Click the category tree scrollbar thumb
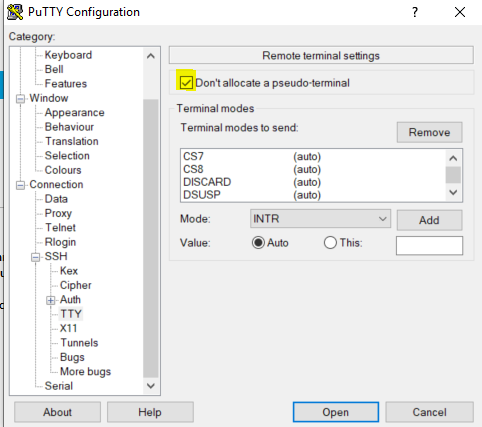 tap(151, 238)
